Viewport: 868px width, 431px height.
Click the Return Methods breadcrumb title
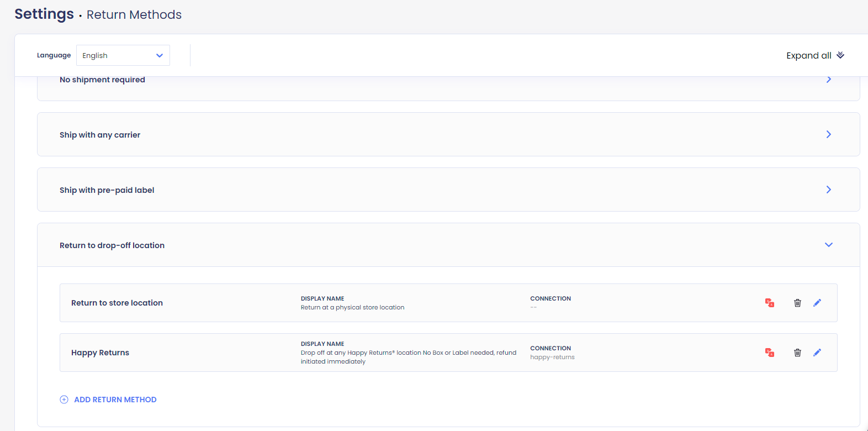(134, 15)
